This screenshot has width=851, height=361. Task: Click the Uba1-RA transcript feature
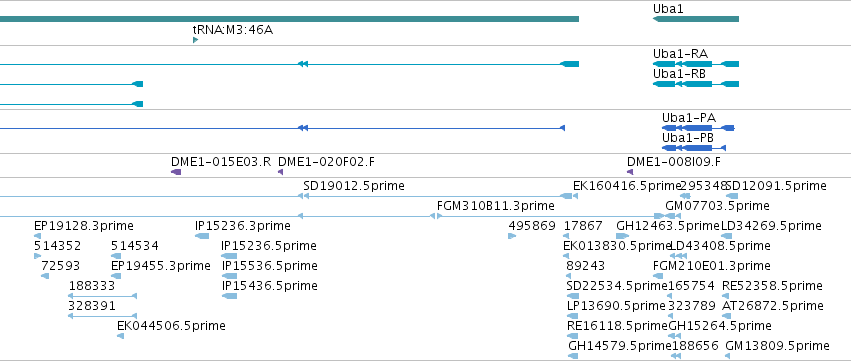(696, 64)
